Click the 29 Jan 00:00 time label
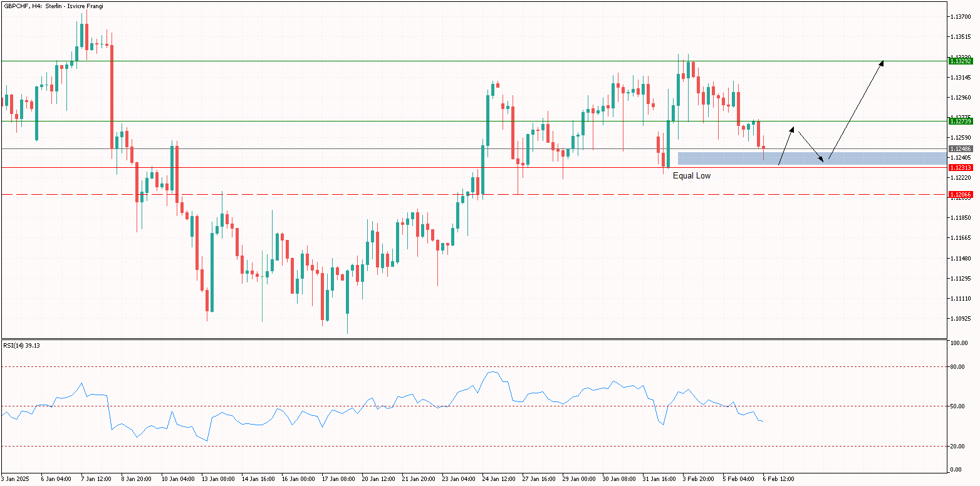 [x=579, y=479]
